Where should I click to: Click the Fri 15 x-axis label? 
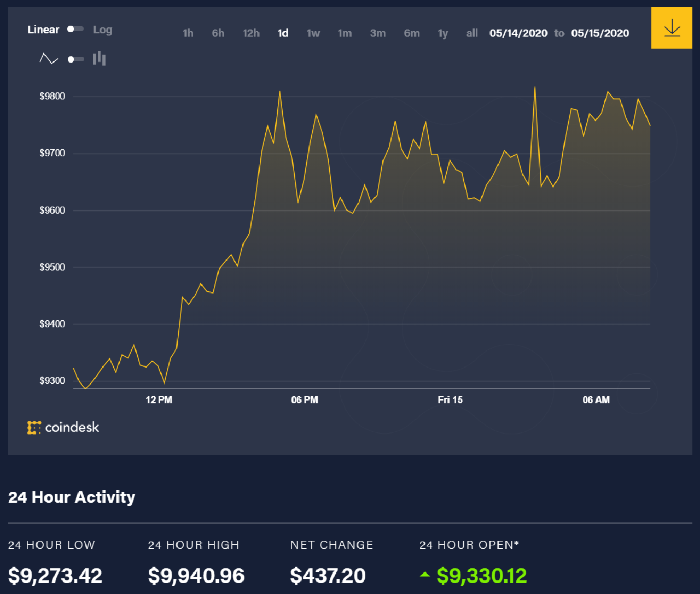tap(450, 400)
